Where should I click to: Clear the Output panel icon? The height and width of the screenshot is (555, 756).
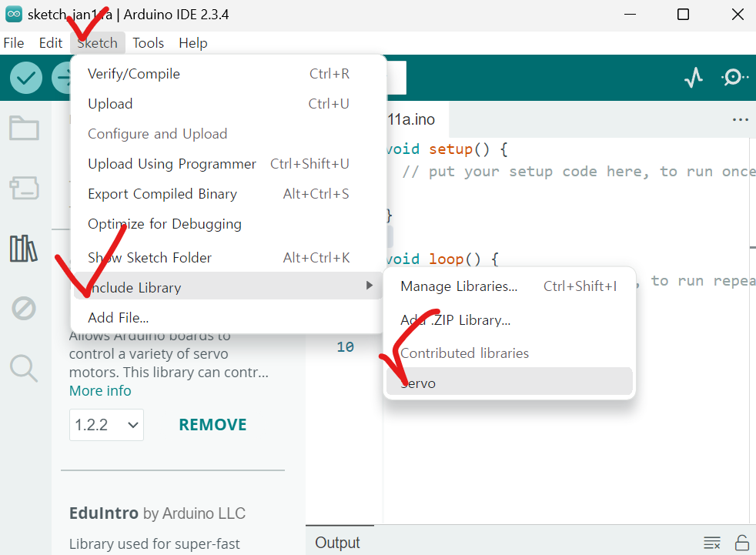(x=711, y=543)
